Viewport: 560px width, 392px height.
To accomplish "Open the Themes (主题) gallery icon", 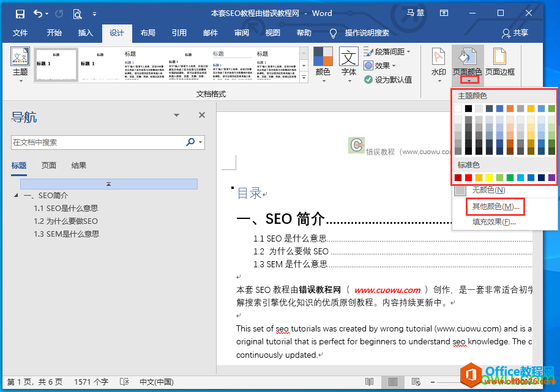I will 20,65.
